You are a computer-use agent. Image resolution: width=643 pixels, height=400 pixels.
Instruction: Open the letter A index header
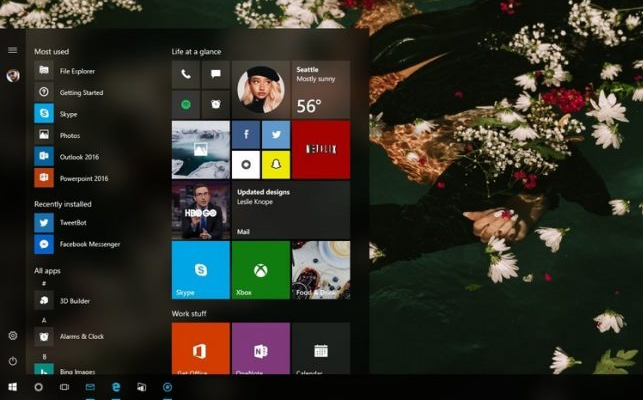click(44, 320)
